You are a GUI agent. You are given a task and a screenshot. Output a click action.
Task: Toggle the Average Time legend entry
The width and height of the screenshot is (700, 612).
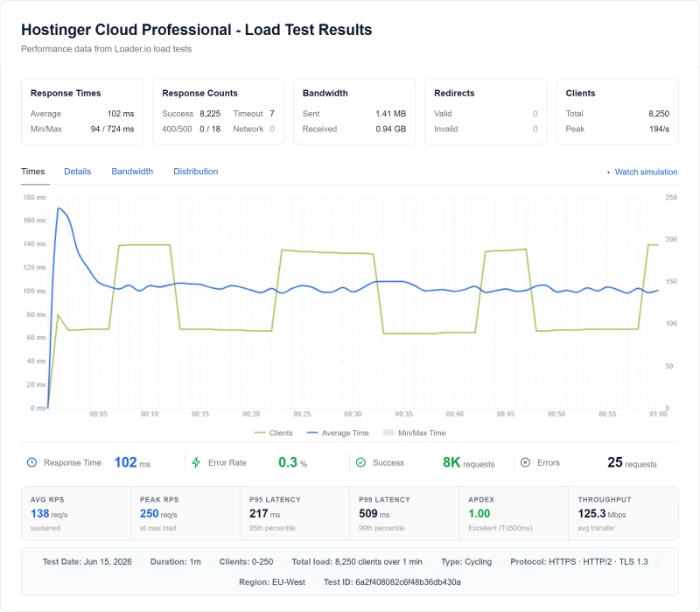[x=338, y=433]
